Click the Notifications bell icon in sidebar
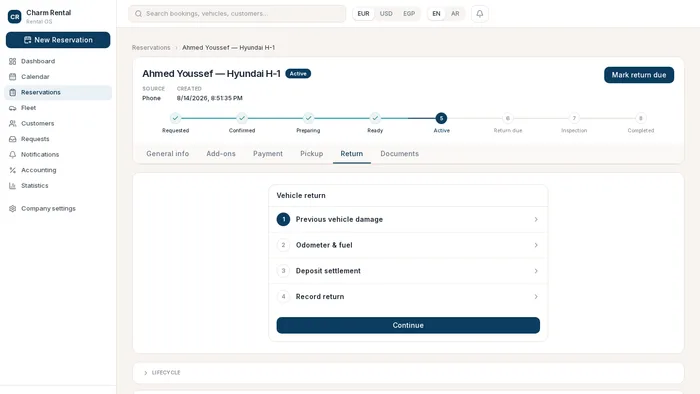Image resolution: width=700 pixels, height=394 pixels. coord(12,154)
